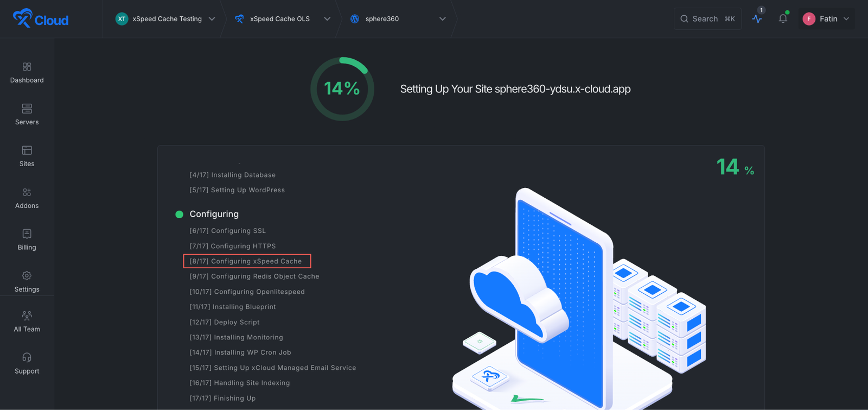Click the Configuring Redis Object Cache step
The image size is (868, 410).
coord(254,276)
